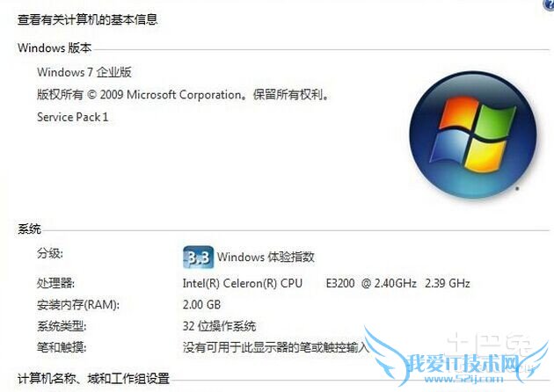554x392 pixels.
Task: Click the 笔和触摸 label
Action: coord(62,347)
